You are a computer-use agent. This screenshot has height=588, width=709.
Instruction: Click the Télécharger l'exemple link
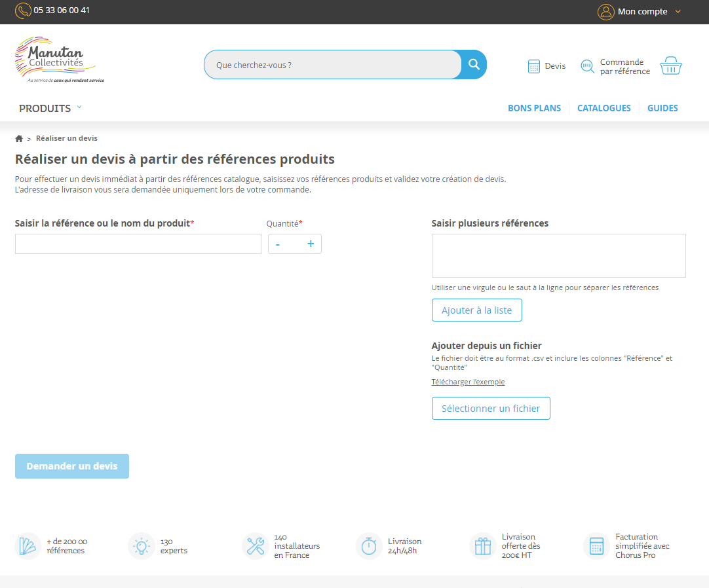pyautogui.click(x=468, y=382)
